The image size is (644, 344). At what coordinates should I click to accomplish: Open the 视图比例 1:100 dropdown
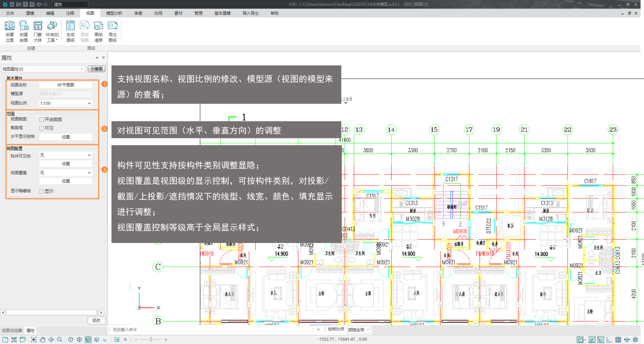click(89, 103)
